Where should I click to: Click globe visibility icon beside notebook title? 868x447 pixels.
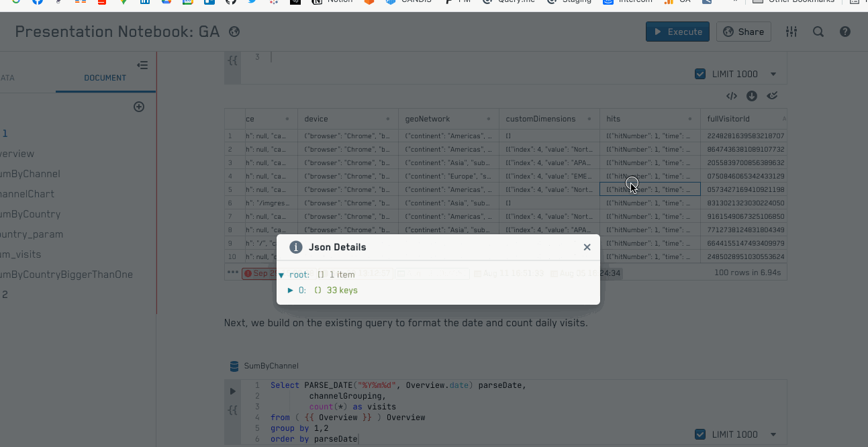pos(234,32)
